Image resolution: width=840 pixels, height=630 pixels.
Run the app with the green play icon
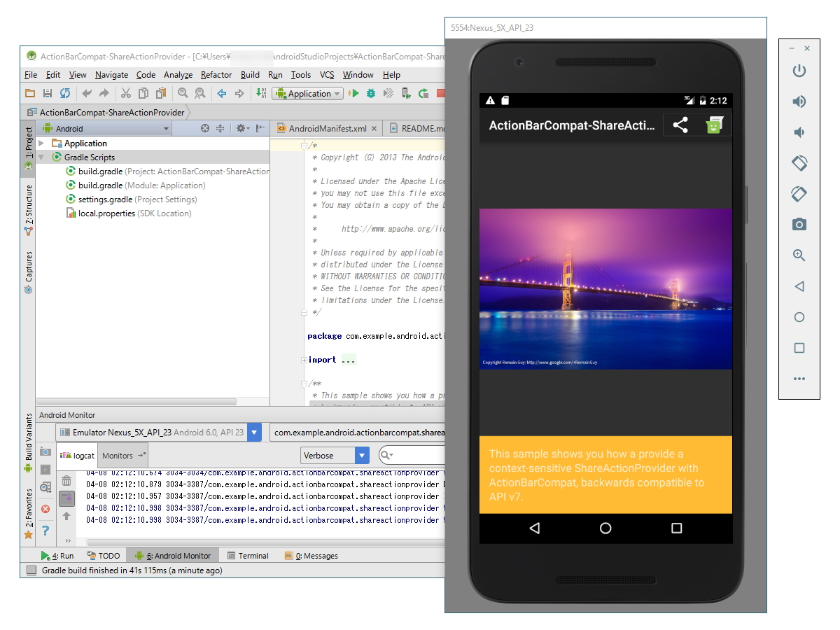click(353, 93)
